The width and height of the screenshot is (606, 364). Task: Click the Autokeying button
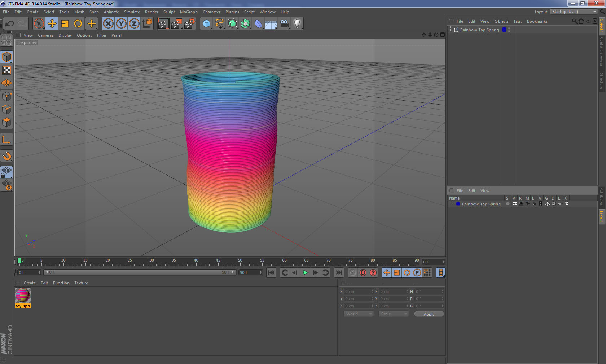coord(363,272)
